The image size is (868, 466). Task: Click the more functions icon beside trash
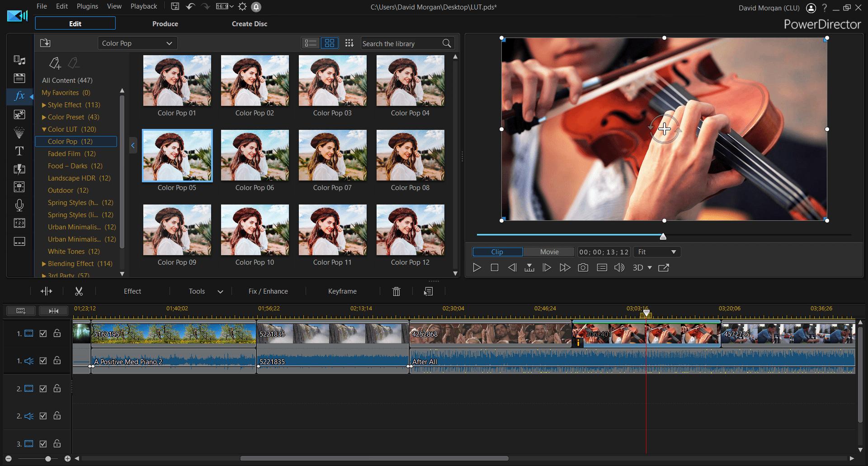[429, 291]
